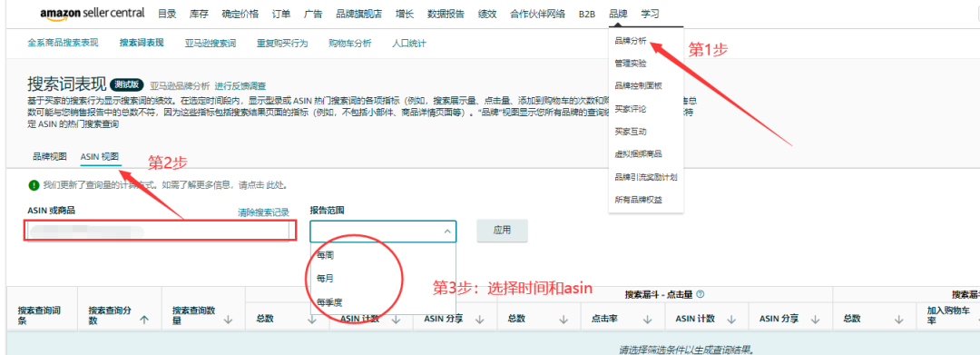The width and height of the screenshot is (980, 355).
Task: Switch to 人口统计 tab
Action: pos(409,43)
